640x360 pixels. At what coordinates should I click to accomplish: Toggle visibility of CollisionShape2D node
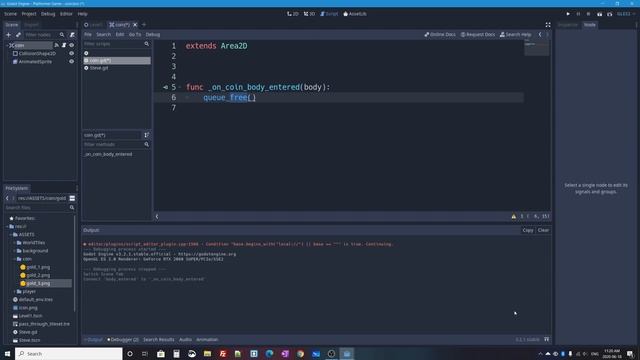tap(71, 53)
